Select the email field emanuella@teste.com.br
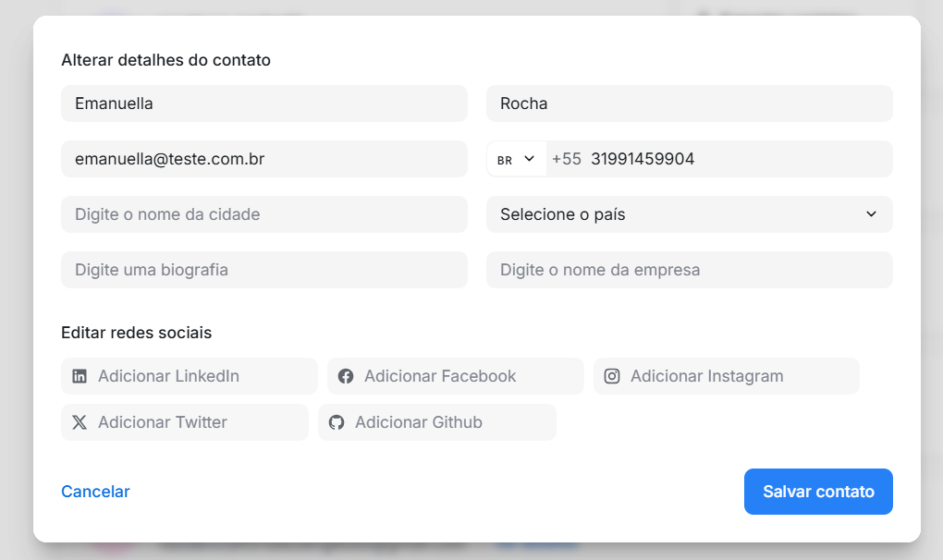The height and width of the screenshot is (560, 943). [x=263, y=159]
